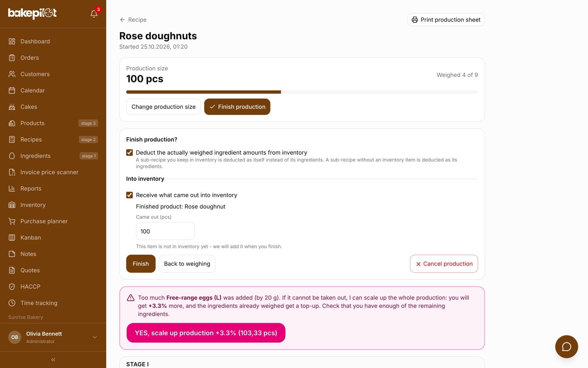Image resolution: width=588 pixels, height=368 pixels.
Task: Click Change production size button
Action: [163, 107]
